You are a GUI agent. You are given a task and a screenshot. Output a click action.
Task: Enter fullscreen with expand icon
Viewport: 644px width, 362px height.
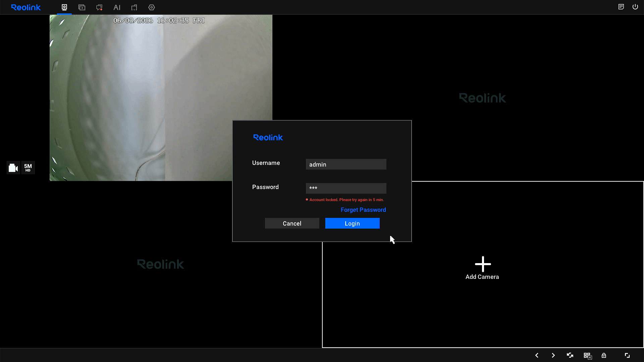pos(627,355)
